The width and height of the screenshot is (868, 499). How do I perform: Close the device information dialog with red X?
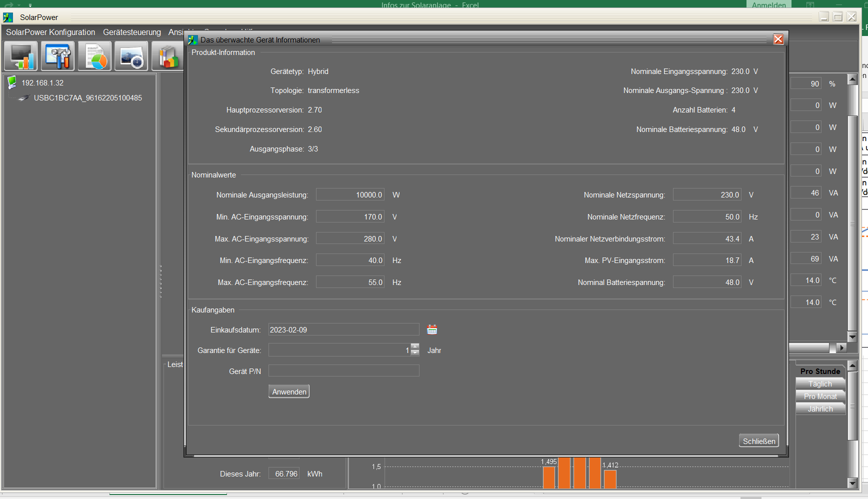[778, 39]
